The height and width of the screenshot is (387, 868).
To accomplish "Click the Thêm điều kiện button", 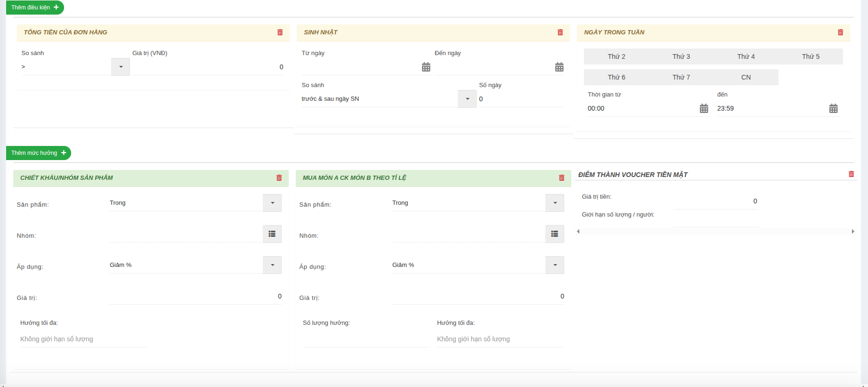I will click(x=35, y=8).
